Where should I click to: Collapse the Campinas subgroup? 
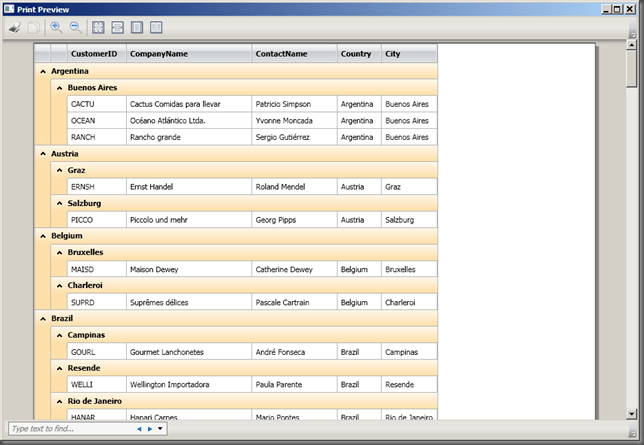point(60,335)
